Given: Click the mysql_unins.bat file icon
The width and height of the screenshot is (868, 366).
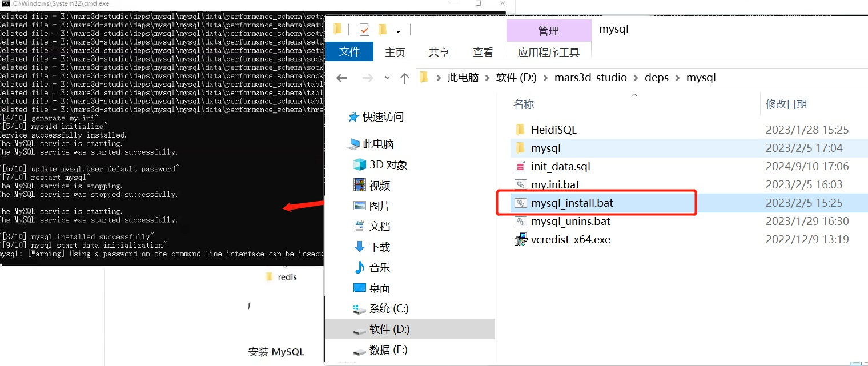Looking at the screenshot, I should [520, 221].
